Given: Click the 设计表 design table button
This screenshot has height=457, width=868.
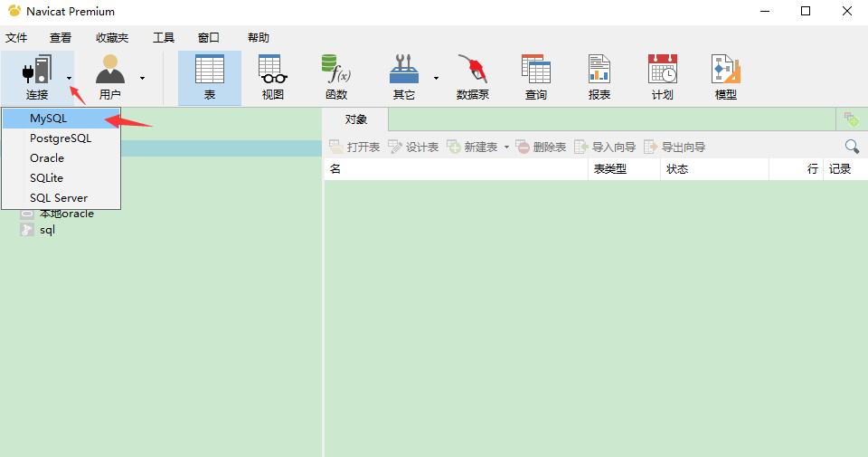Looking at the screenshot, I should [413, 148].
